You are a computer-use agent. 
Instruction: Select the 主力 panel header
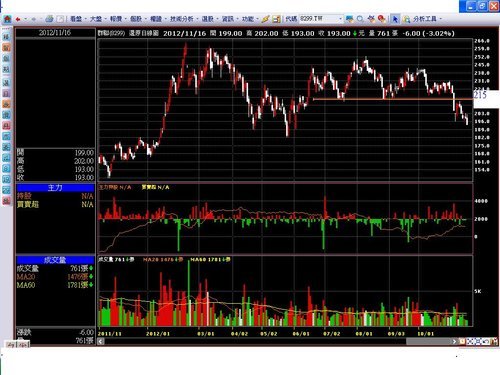tap(55, 188)
